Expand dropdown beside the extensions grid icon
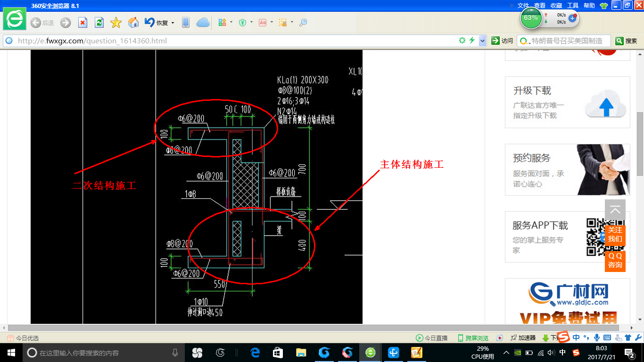Image resolution: width=644 pixels, height=362 pixels. click(231, 22)
